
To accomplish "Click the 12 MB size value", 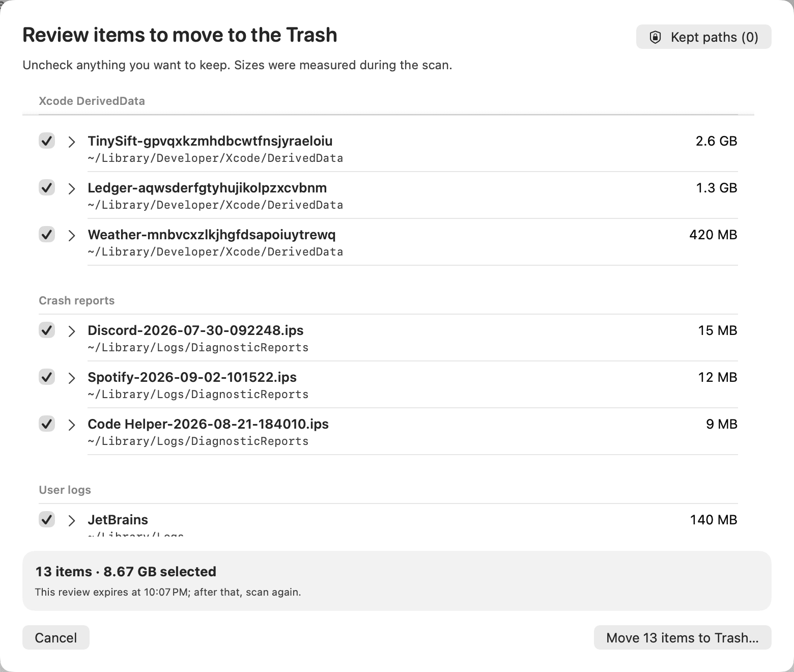I will tap(718, 377).
